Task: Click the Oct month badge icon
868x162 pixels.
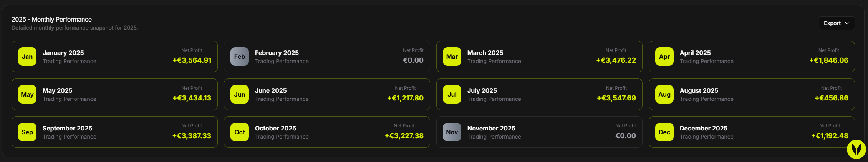Action: (x=240, y=132)
